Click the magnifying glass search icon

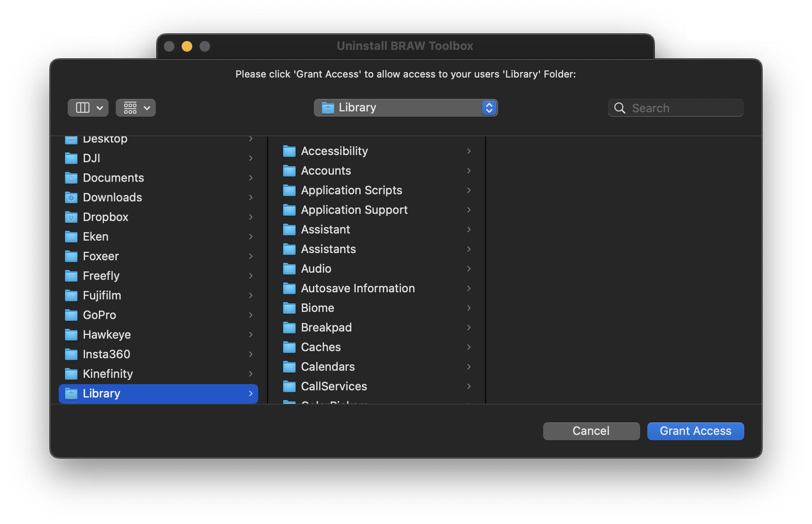coord(619,108)
